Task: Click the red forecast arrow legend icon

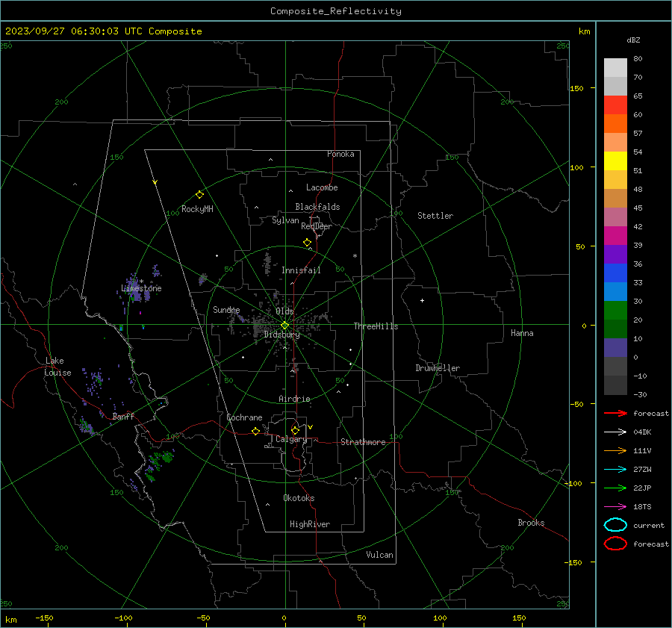Action: point(615,413)
